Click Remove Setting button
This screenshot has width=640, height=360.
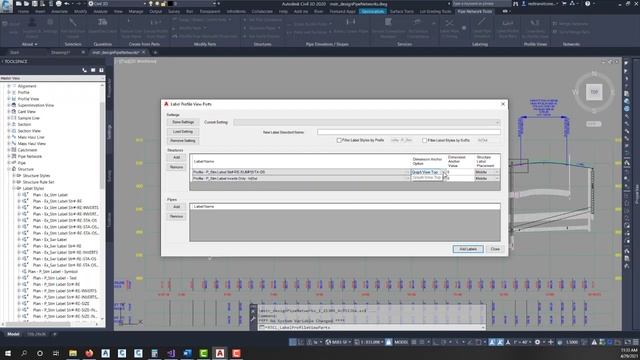pyautogui.click(x=183, y=140)
